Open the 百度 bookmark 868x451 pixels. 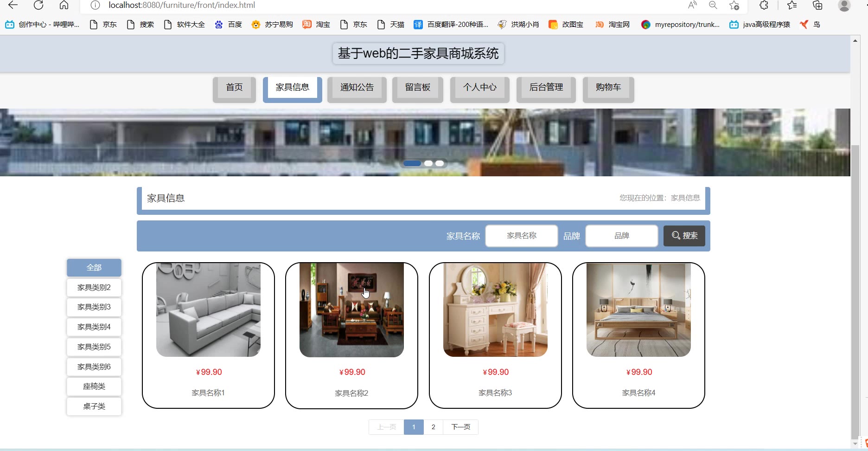(228, 25)
